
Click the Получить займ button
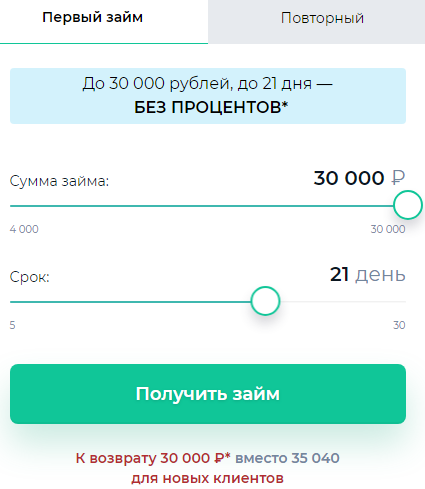point(208,394)
